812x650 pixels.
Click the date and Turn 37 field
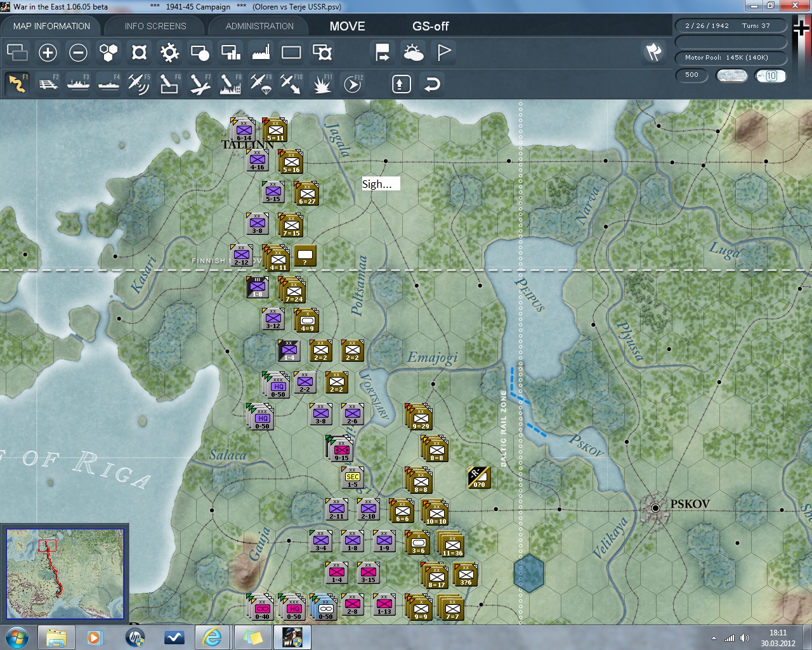tap(731, 26)
